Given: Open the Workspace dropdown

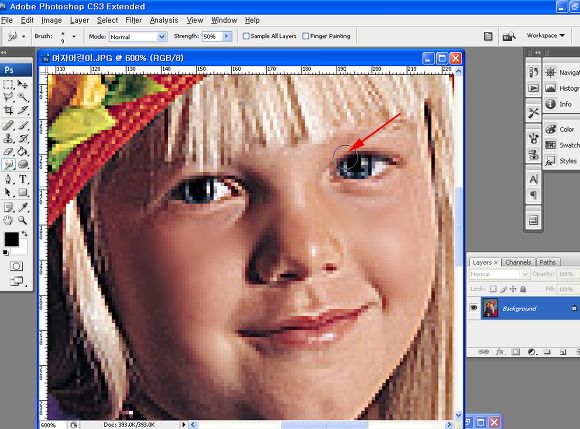Looking at the screenshot, I should click(545, 36).
